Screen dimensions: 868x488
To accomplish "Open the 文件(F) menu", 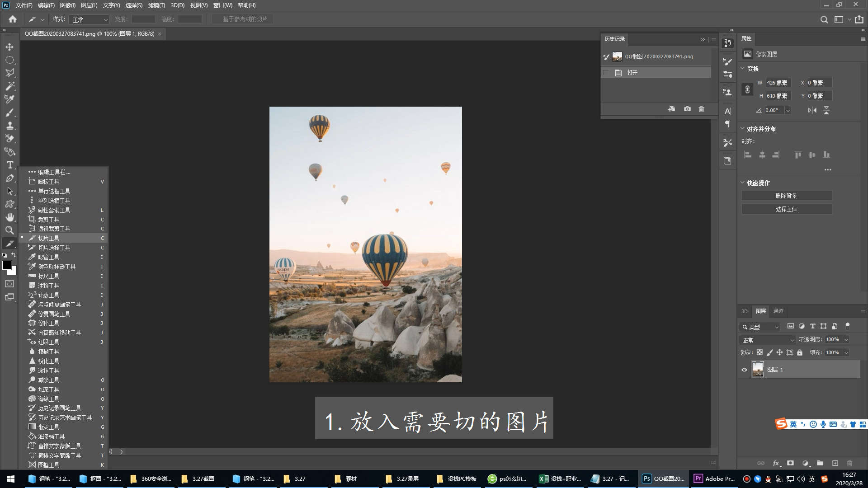I will [x=24, y=5].
